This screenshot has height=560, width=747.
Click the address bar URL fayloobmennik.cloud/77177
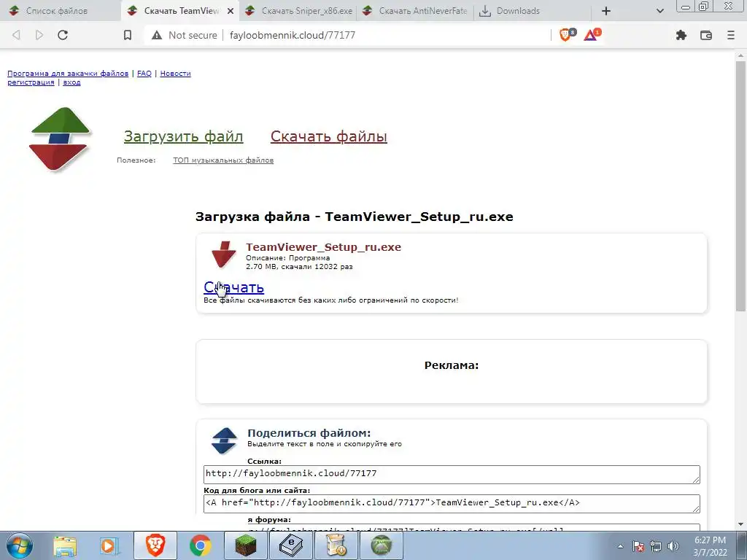[x=293, y=35]
